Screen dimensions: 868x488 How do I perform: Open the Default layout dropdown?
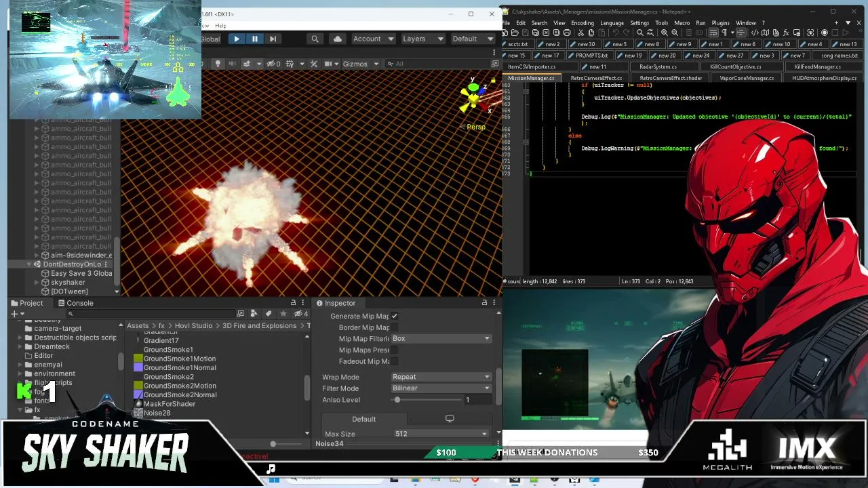(x=472, y=39)
